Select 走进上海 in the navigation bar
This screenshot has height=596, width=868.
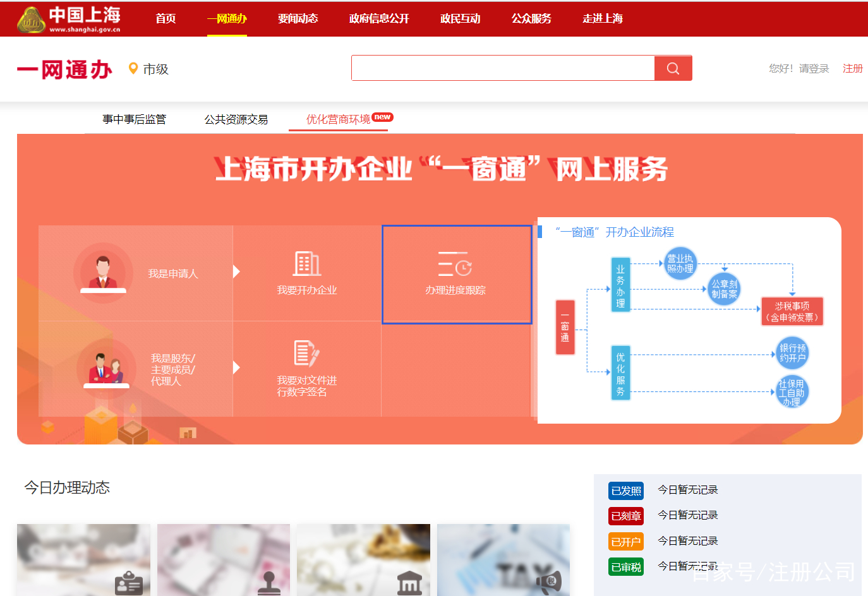click(x=601, y=18)
